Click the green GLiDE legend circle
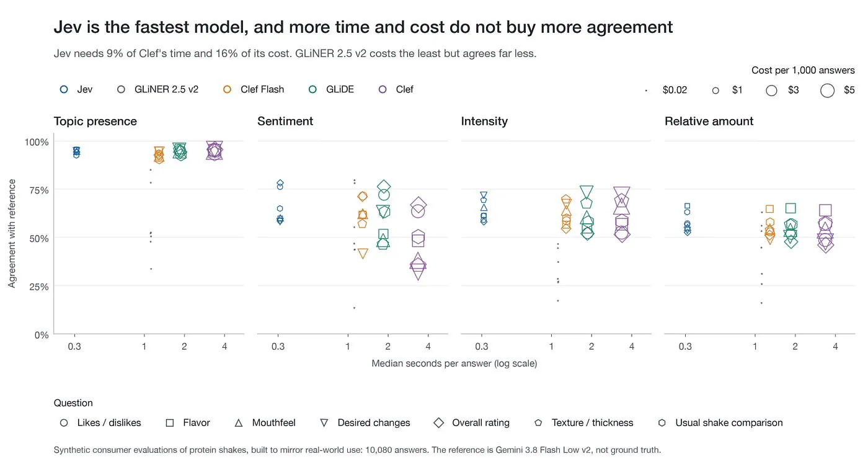 (313, 89)
